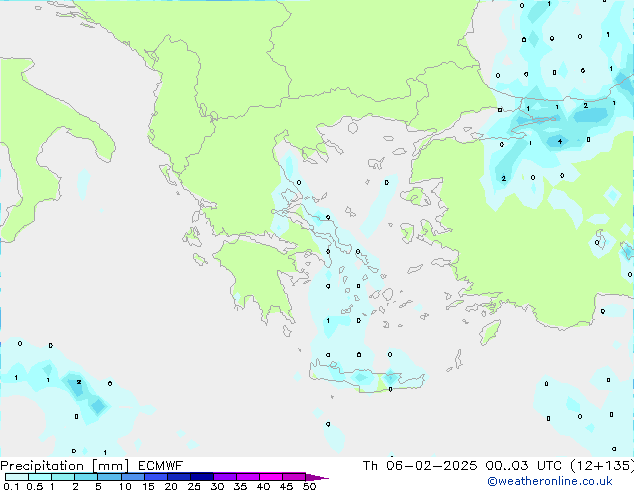Click the above-50 mm legend arrow tip

317,477
